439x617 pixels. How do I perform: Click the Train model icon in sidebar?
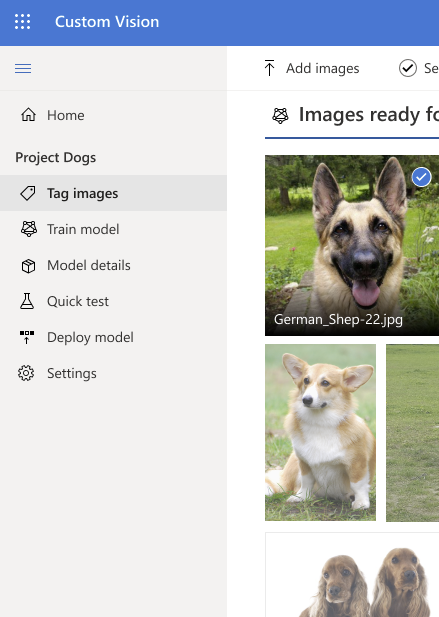point(28,229)
